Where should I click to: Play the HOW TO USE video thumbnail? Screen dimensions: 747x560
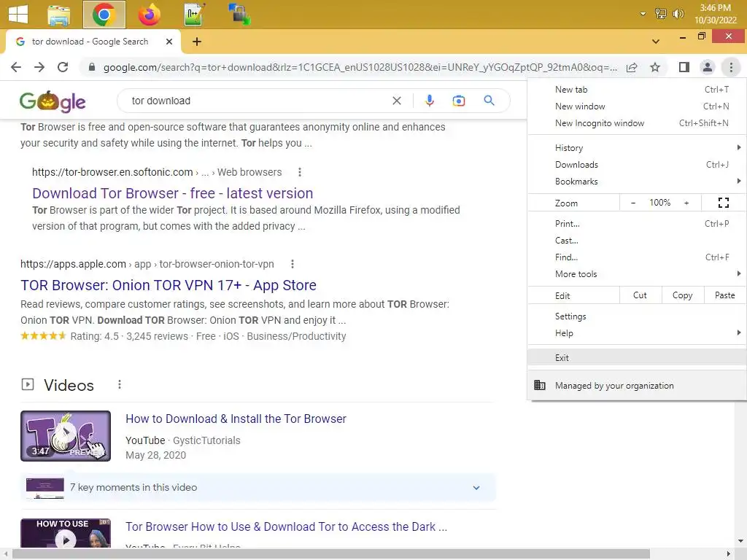click(x=65, y=533)
